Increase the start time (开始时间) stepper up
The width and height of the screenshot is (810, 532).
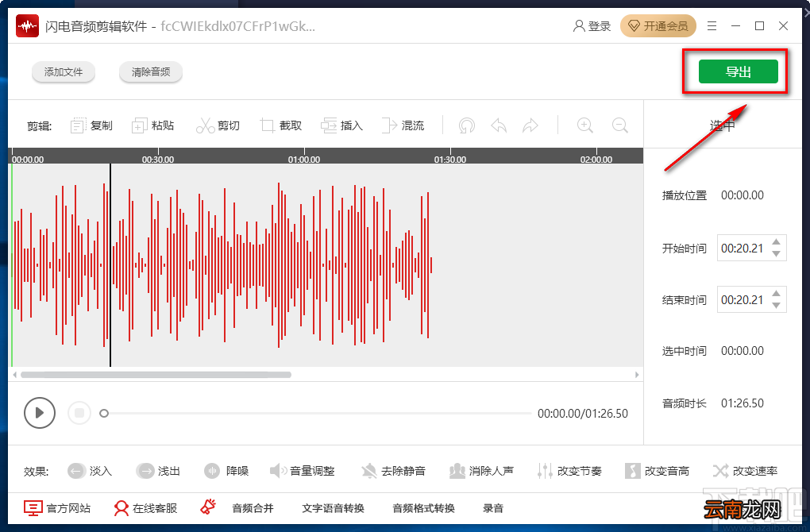coord(776,241)
